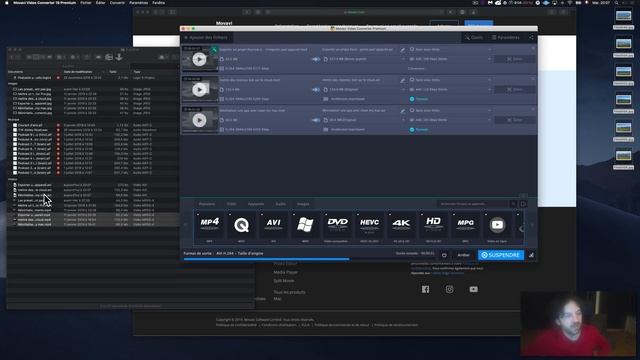Remove 'Exporter' row with its close X

pyautogui.click(x=533, y=49)
